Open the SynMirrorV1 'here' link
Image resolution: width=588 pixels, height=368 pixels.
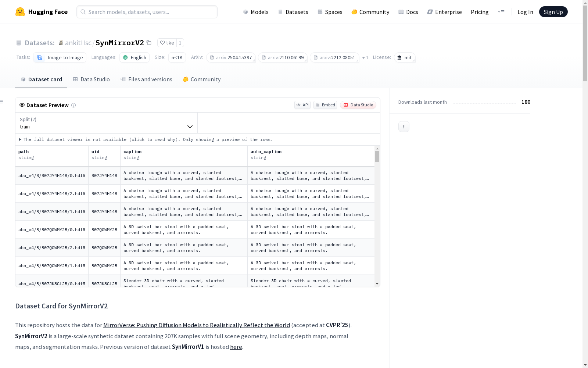pyautogui.click(x=236, y=347)
